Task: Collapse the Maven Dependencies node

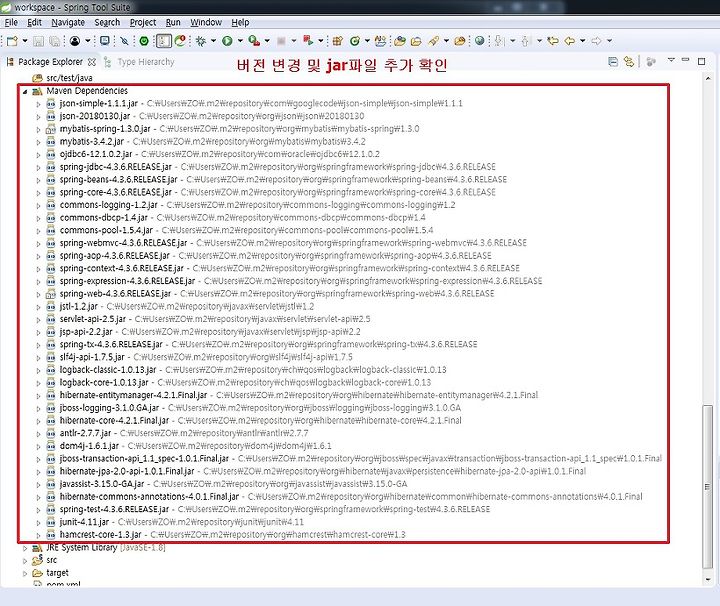Action: click(x=25, y=92)
